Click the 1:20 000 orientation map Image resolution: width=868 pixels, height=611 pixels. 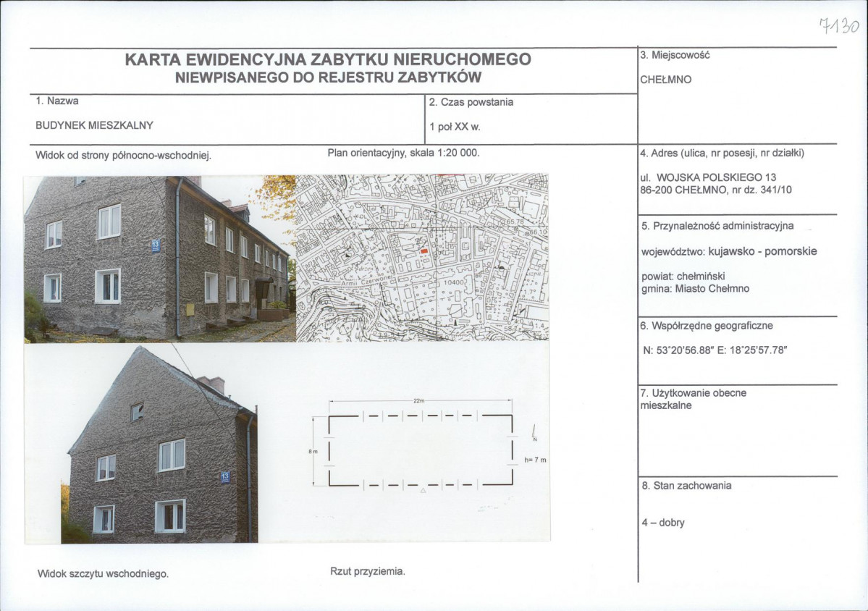[422, 258]
